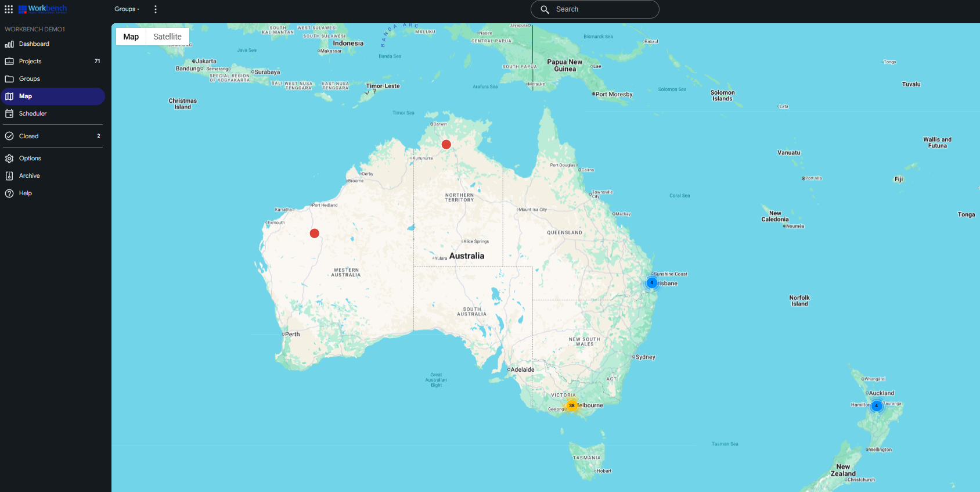Switch to Satellite view tab
This screenshot has height=492, width=980.
(168, 37)
